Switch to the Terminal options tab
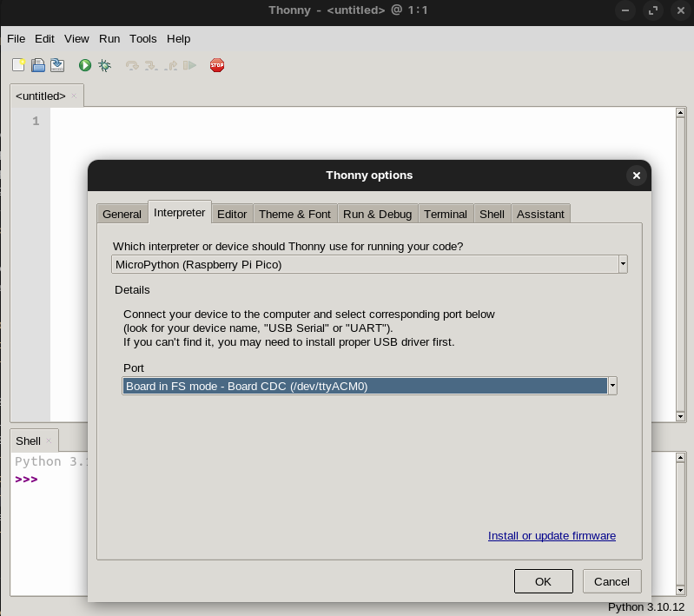This screenshot has height=616, width=694. (446, 214)
